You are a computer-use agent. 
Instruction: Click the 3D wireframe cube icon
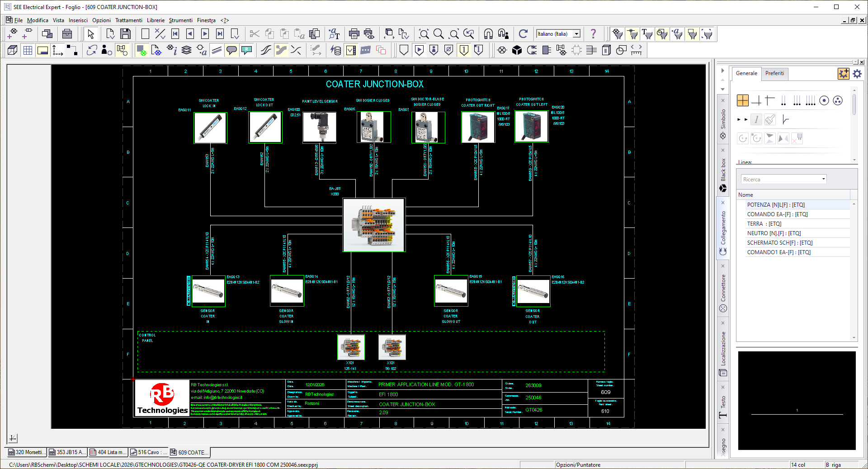pyautogui.click(x=13, y=50)
